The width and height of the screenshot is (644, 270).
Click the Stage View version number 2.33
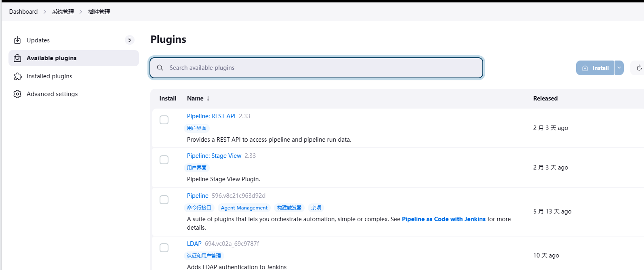250,156
